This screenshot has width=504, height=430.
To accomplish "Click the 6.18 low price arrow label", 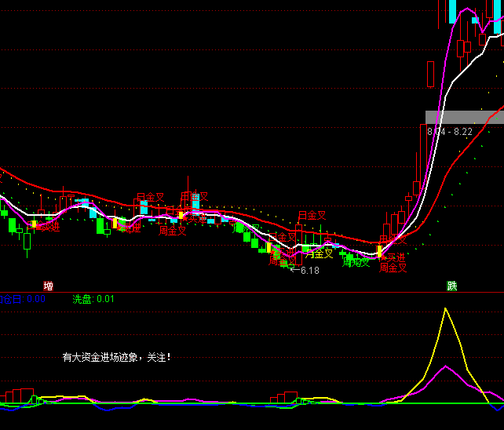I will [305, 270].
